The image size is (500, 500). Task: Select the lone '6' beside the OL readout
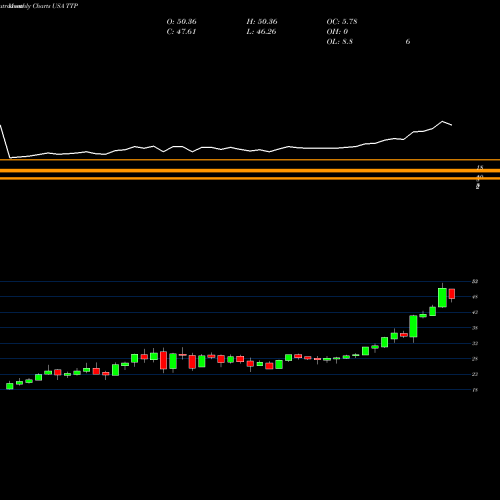(408, 41)
